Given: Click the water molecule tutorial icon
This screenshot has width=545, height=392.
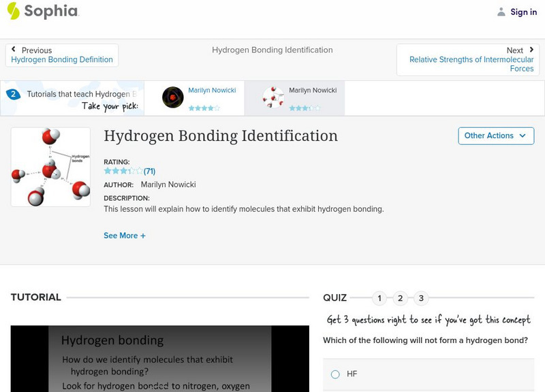Looking at the screenshot, I should click(272, 97).
